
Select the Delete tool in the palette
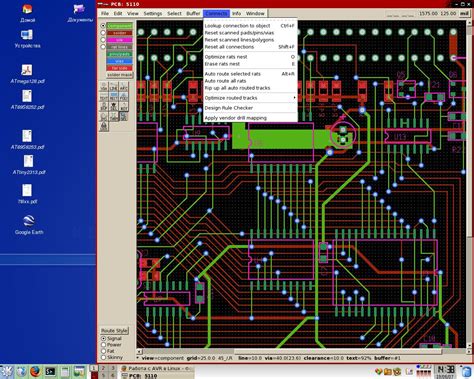pos(114,107)
